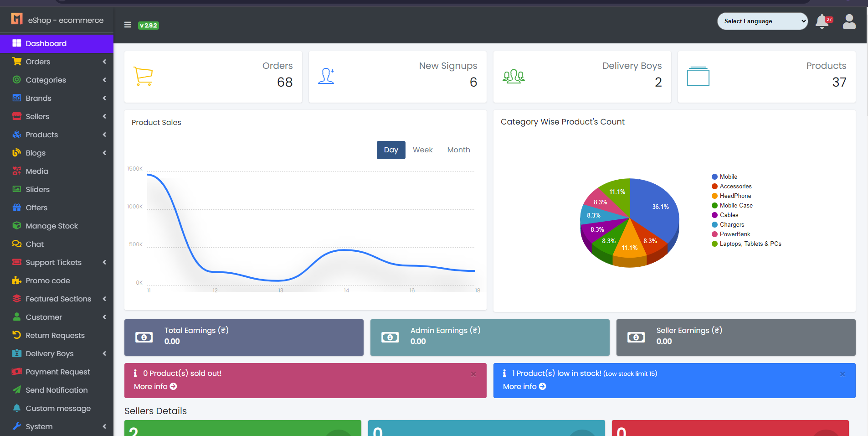This screenshot has height=436, width=868.
Task: Click the Accessories color swatch in legend
Action: [x=714, y=187]
